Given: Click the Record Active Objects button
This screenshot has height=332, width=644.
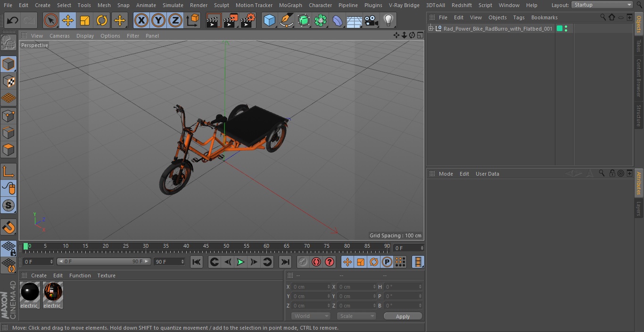Looking at the screenshot, I should click(x=303, y=262).
